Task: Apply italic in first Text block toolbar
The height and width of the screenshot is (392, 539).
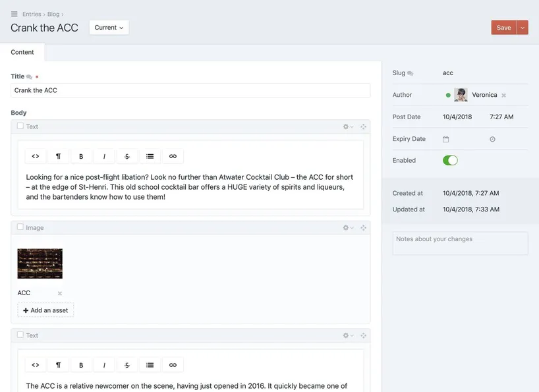Action: coord(104,156)
